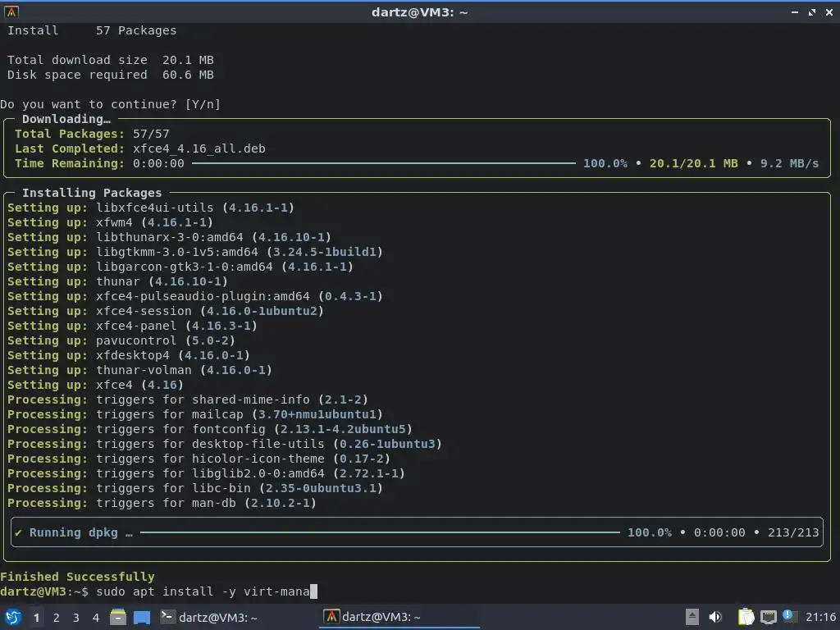Click the 'Setting up: xfwm4' line

coord(111,222)
